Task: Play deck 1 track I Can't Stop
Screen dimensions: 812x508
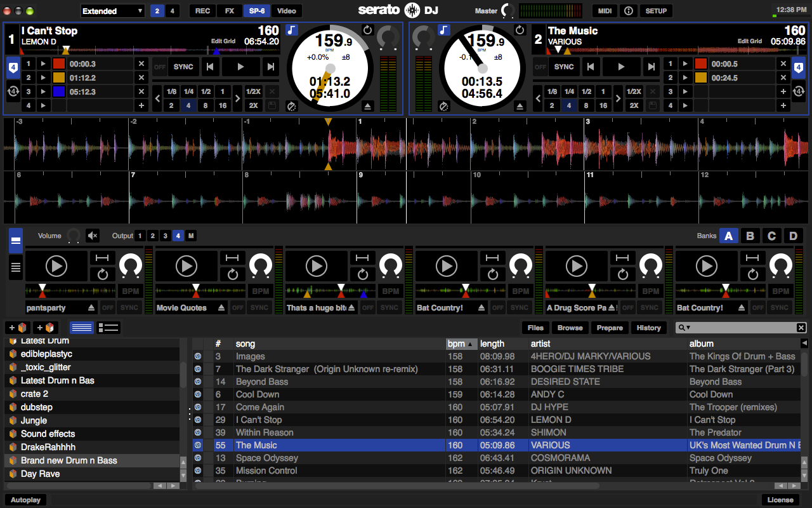Action: [240, 67]
